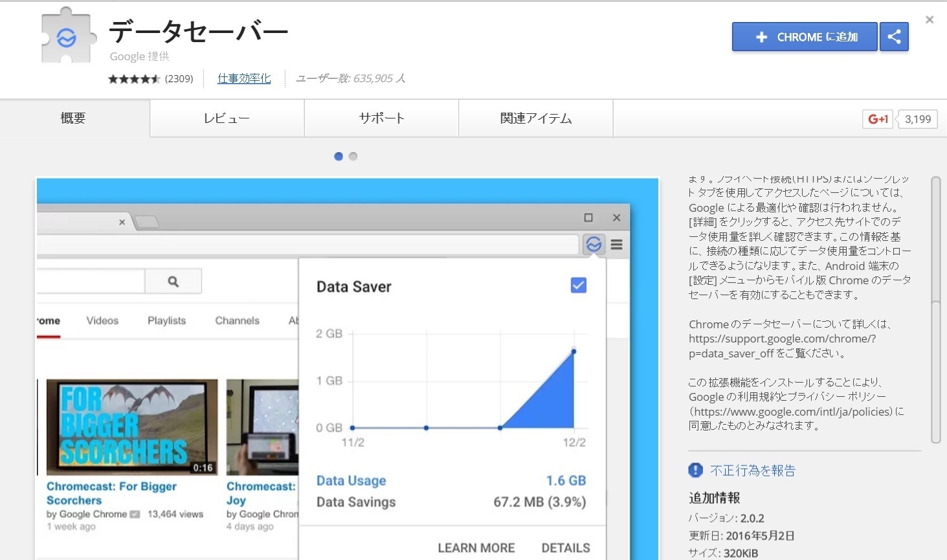Select the first carousel dot
947x560 pixels.
coord(339,157)
